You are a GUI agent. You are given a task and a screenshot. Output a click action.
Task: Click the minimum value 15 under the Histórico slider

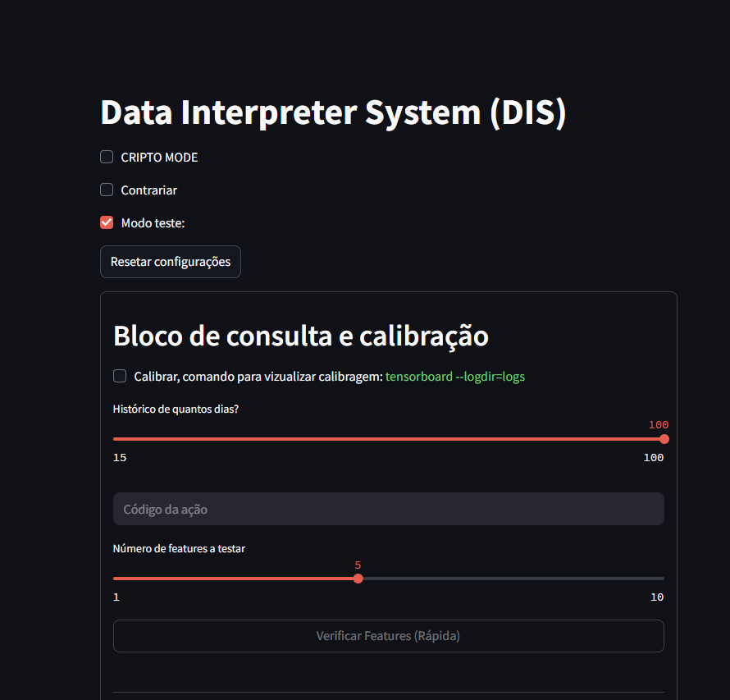pyautogui.click(x=120, y=458)
